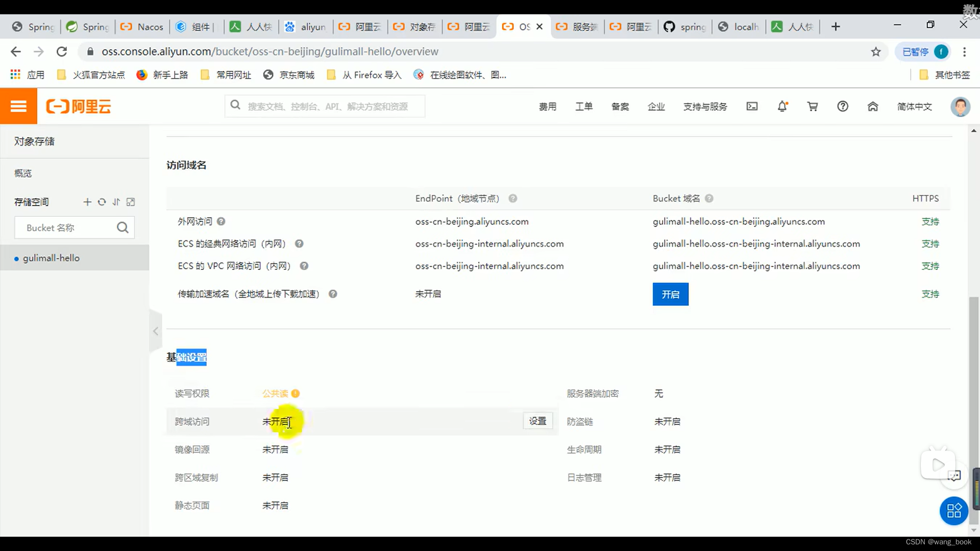Open the notification bell
The image size is (980, 551).
point(782,106)
